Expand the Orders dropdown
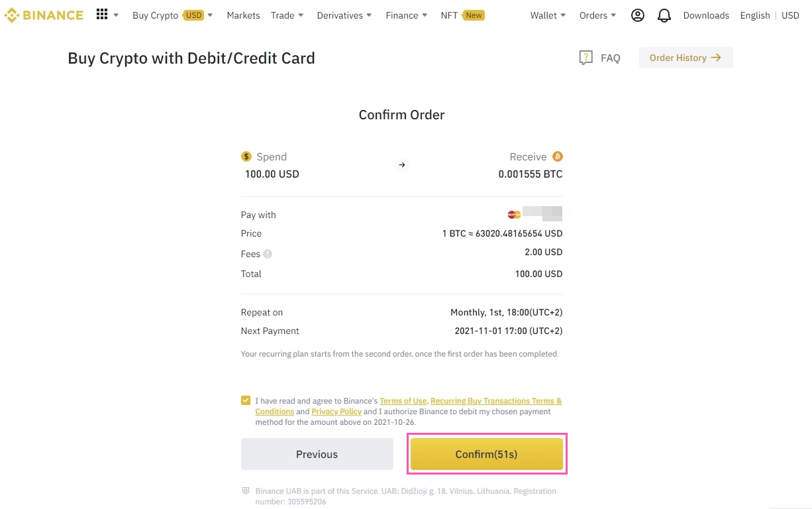Image resolution: width=812 pixels, height=509 pixels. click(597, 15)
